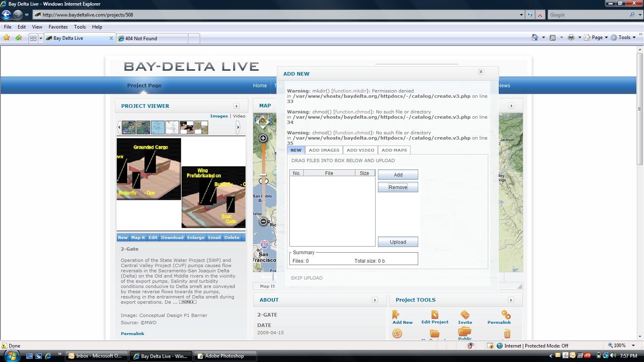Image resolution: width=644 pixels, height=362 pixels.
Task: Click the Enlarge link under image viewer
Action: click(196, 238)
